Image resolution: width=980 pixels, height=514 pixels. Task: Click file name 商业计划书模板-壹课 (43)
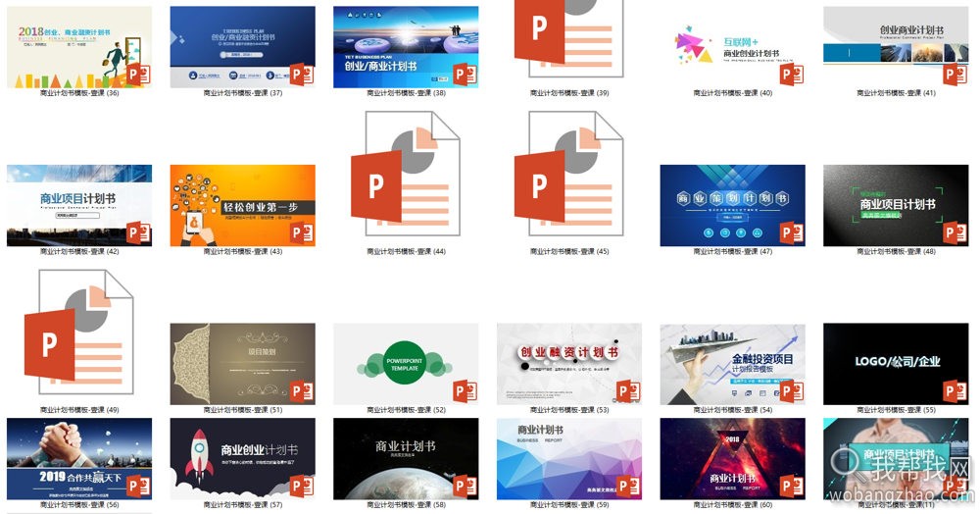pyautogui.click(x=242, y=251)
